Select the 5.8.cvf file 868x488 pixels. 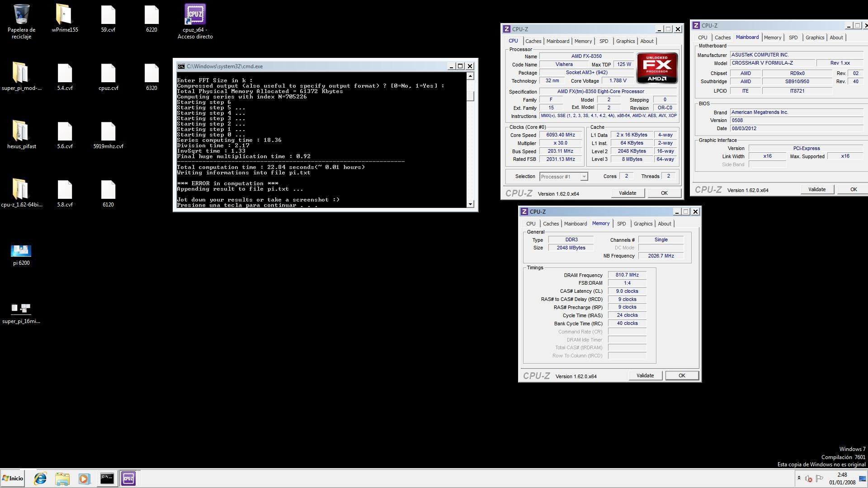coord(65,193)
